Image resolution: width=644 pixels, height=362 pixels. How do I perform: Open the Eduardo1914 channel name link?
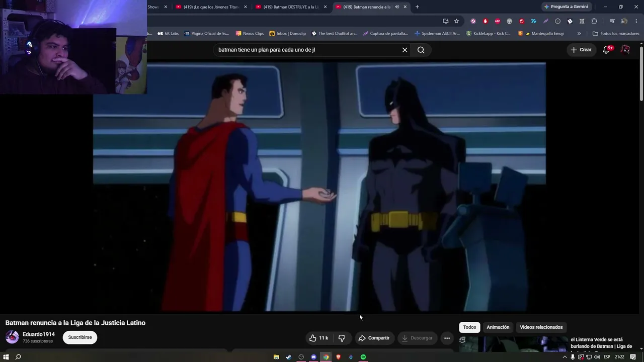(39, 334)
